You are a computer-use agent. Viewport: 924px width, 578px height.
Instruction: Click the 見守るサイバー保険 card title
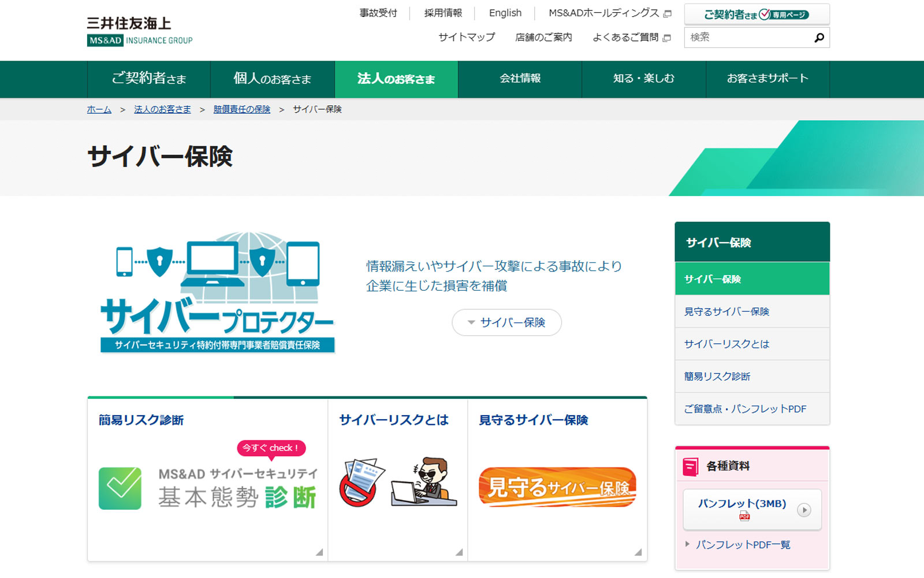pyautogui.click(x=534, y=420)
